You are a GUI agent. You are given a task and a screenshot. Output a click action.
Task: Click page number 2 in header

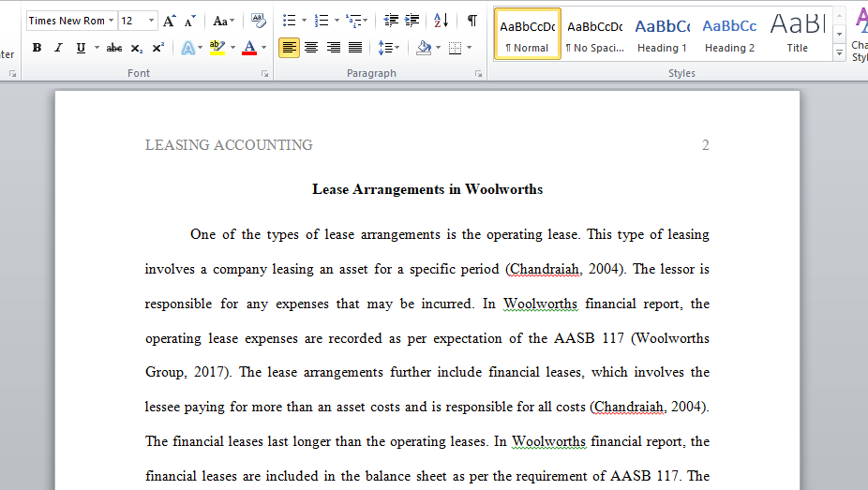click(x=705, y=145)
